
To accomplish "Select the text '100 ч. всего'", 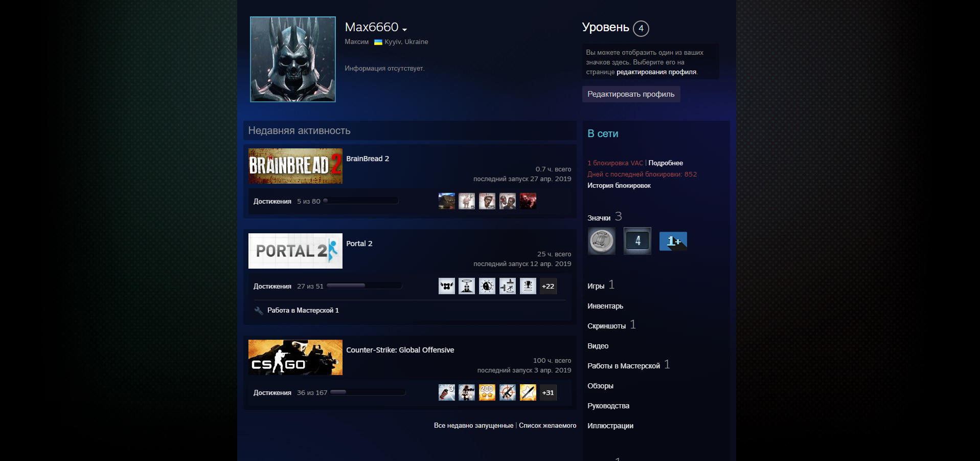I will (x=552, y=361).
